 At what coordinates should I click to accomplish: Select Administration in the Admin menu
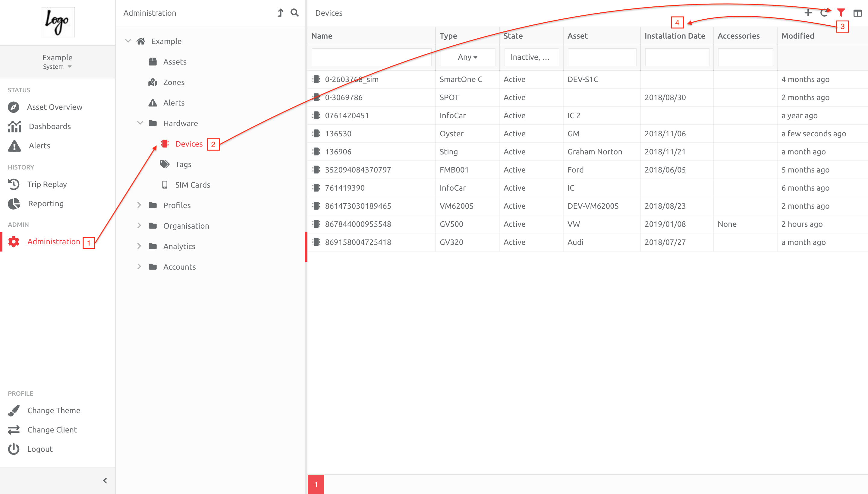point(54,241)
